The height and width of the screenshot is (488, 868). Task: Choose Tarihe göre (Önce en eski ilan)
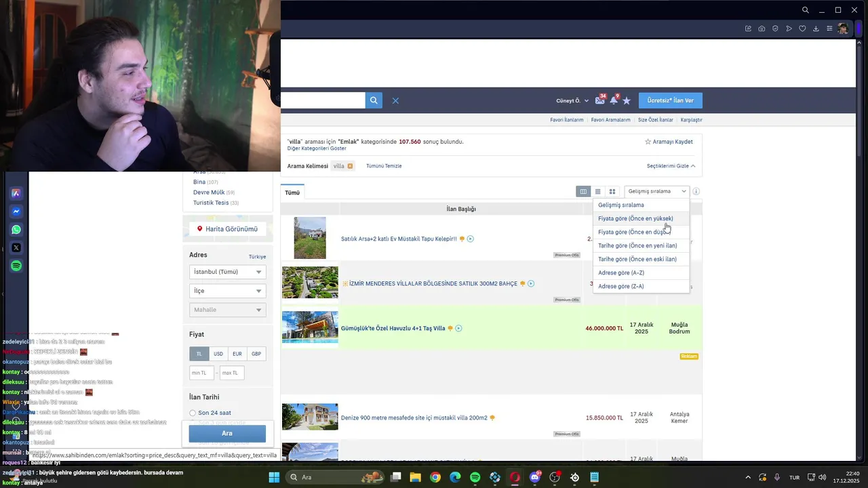(x=641, y=259)
